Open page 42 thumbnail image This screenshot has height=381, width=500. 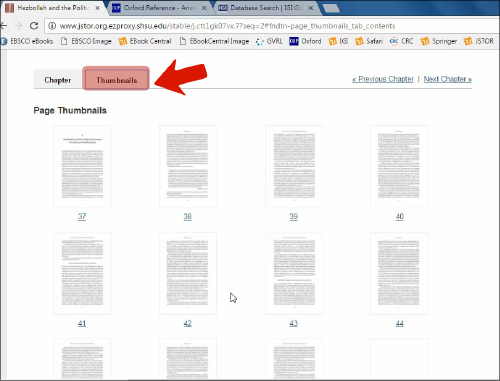point(188,273)
